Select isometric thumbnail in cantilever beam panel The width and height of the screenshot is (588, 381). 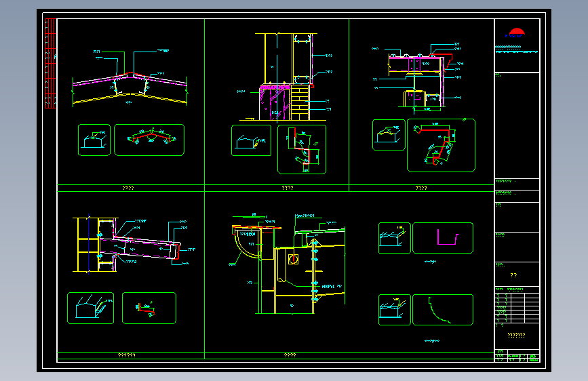[x=90, y=308]
